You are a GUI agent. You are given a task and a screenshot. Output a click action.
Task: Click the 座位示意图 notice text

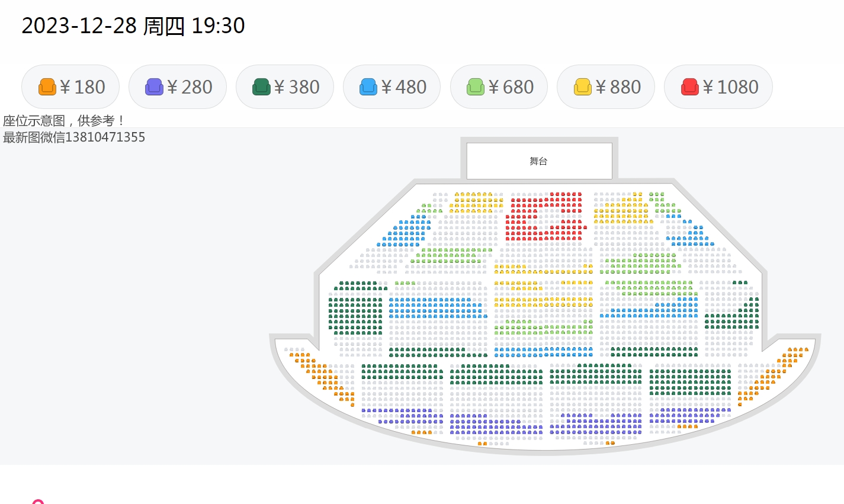(34, 121)
